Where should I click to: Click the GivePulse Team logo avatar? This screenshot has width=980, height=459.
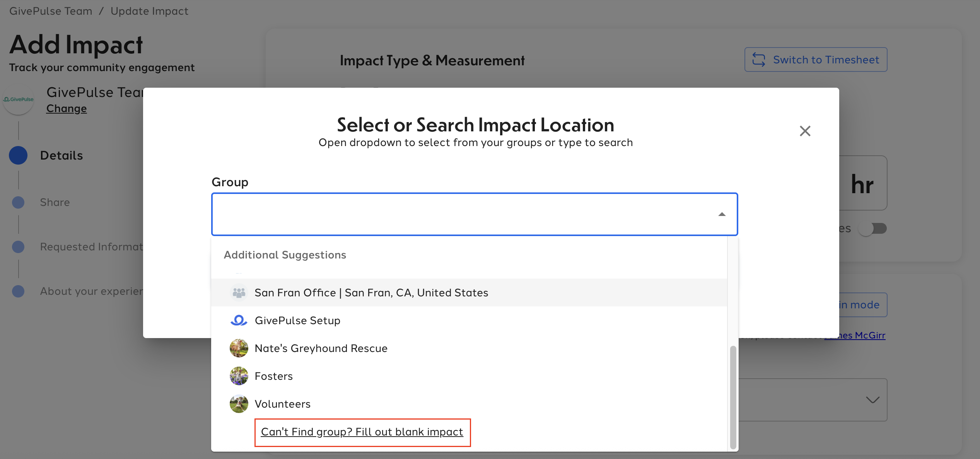click(x=18, y=100)
